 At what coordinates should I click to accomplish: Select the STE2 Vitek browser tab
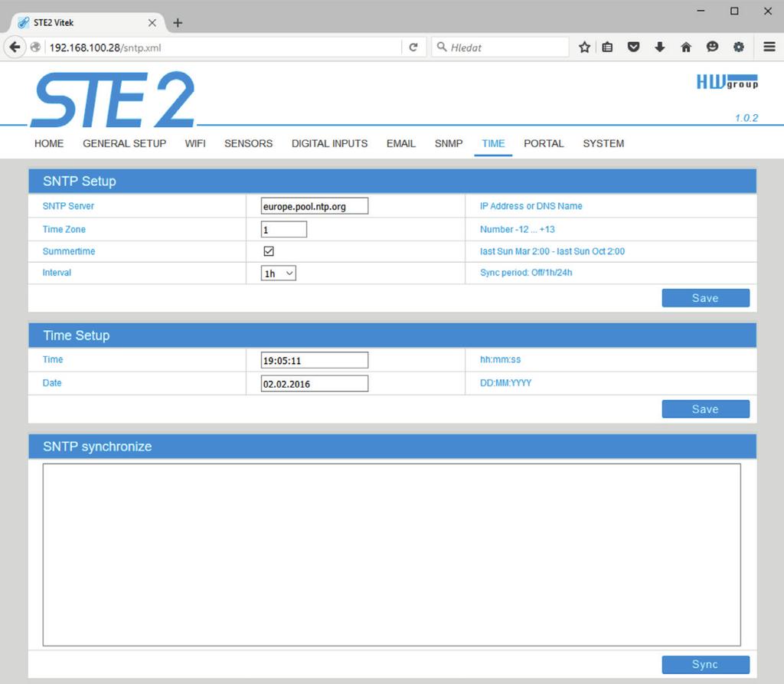87,22
